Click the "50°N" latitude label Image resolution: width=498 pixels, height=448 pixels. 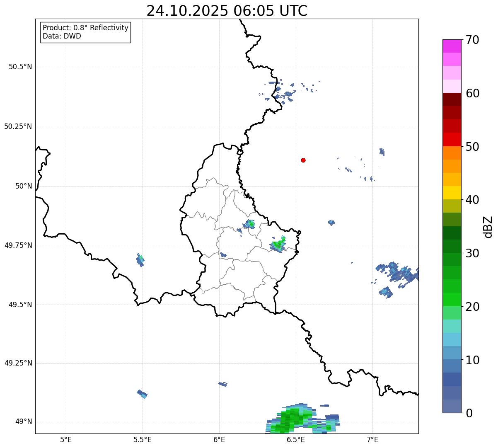[x=24, y=186]
